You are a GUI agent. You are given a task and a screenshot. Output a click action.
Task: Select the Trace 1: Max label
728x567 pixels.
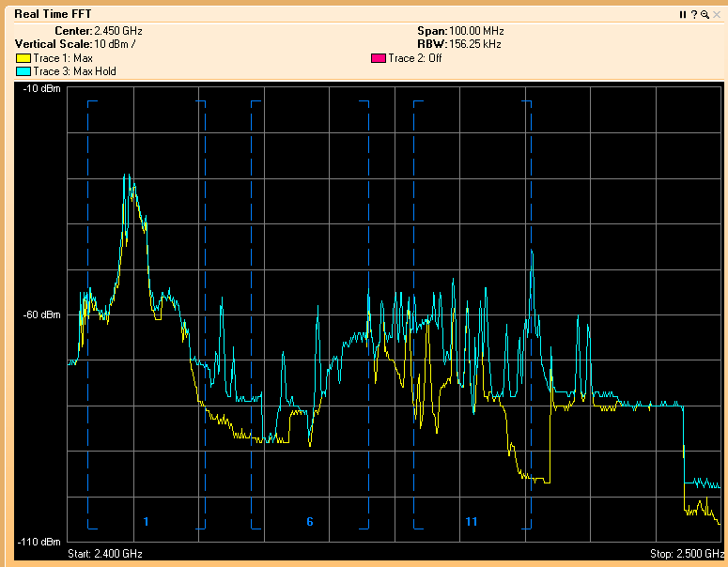(62, 58)
